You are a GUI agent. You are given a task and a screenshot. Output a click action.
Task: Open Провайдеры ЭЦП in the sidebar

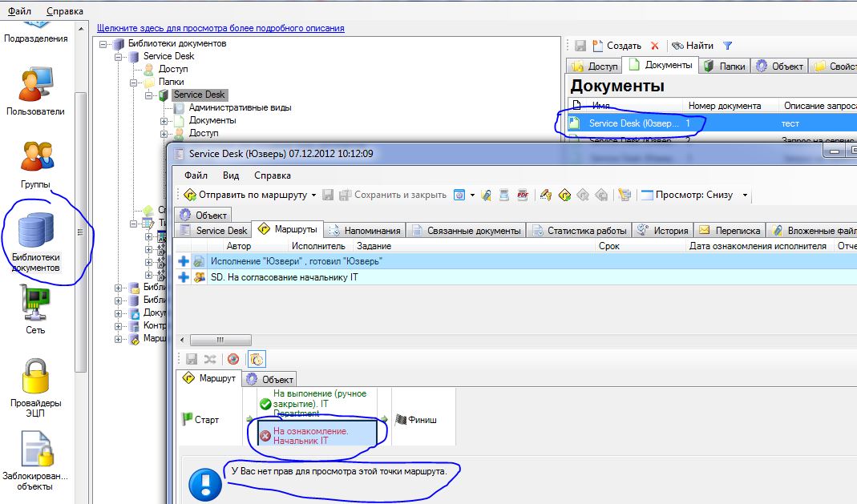35,388
